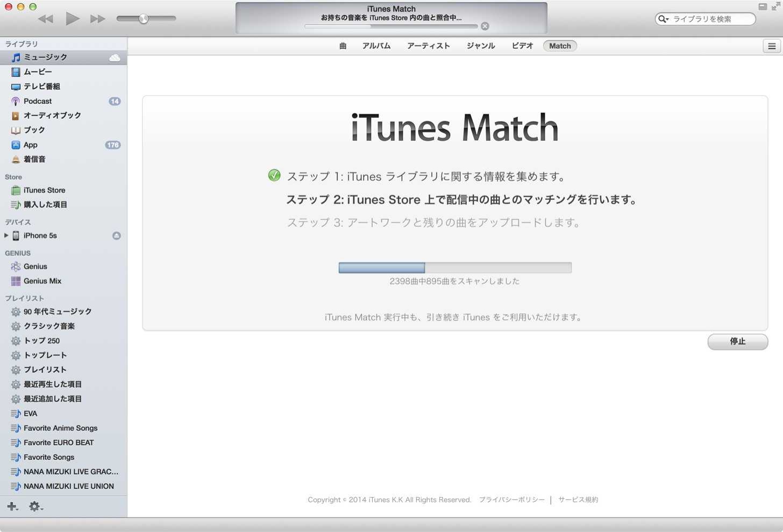Open NANA MIZUKI LIVE UNION playlist

63,486
